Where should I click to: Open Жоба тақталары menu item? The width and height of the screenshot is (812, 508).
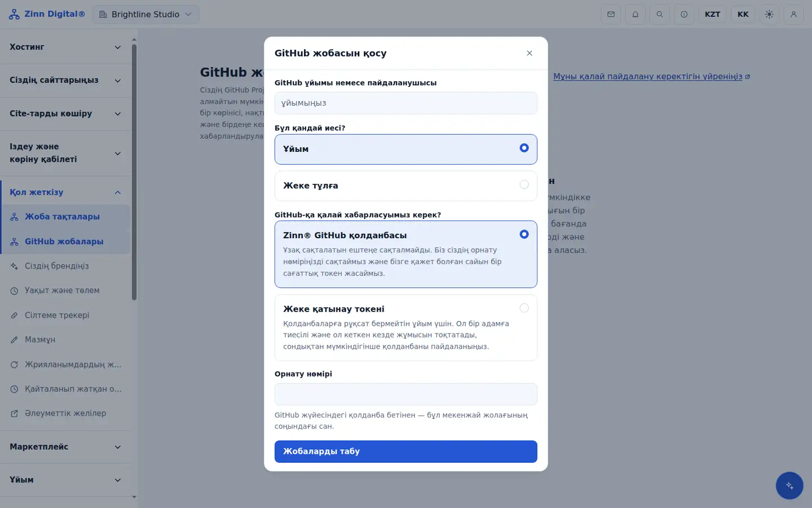coord(65,217)
